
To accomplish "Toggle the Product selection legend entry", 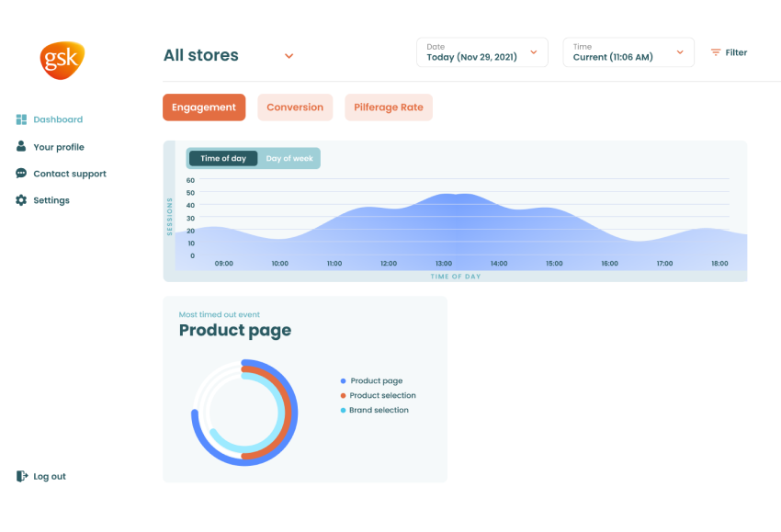I will pos(378,395).
